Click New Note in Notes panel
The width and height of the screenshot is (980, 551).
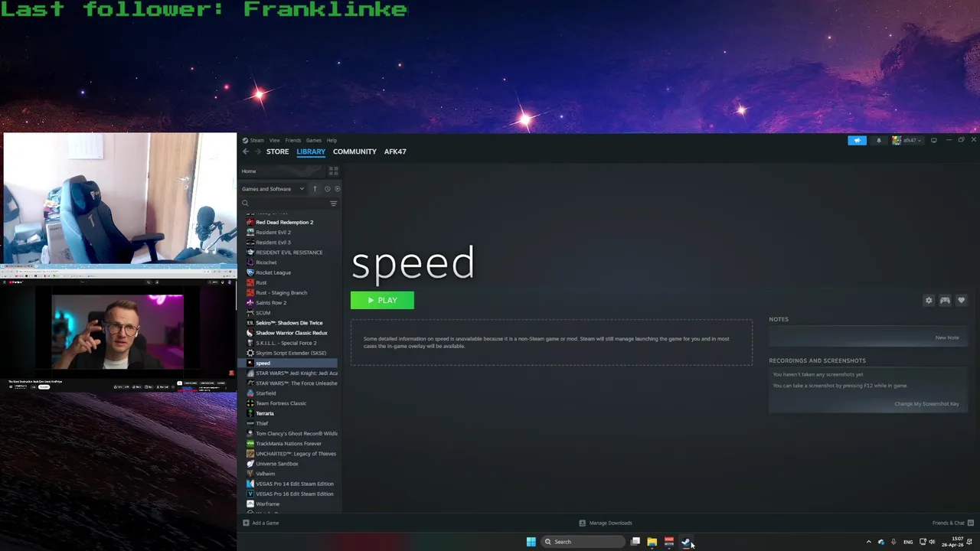point(946,337)
